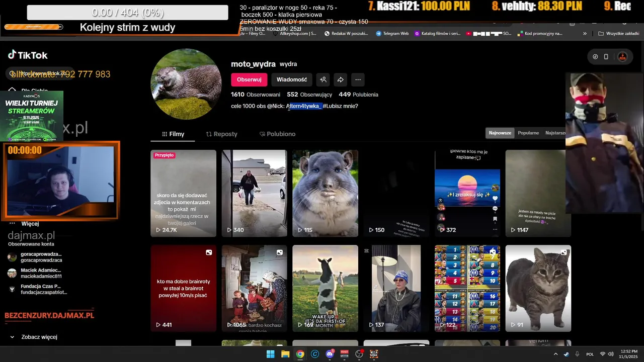
Task: Open dark video with 150 views
Action: (x=396, y=193)
